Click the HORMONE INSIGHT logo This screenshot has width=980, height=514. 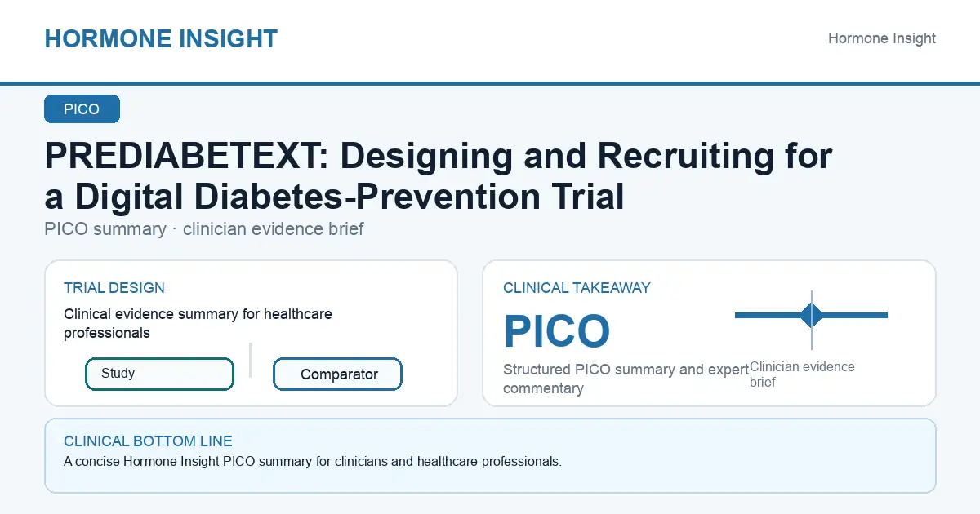coord(161,38)
